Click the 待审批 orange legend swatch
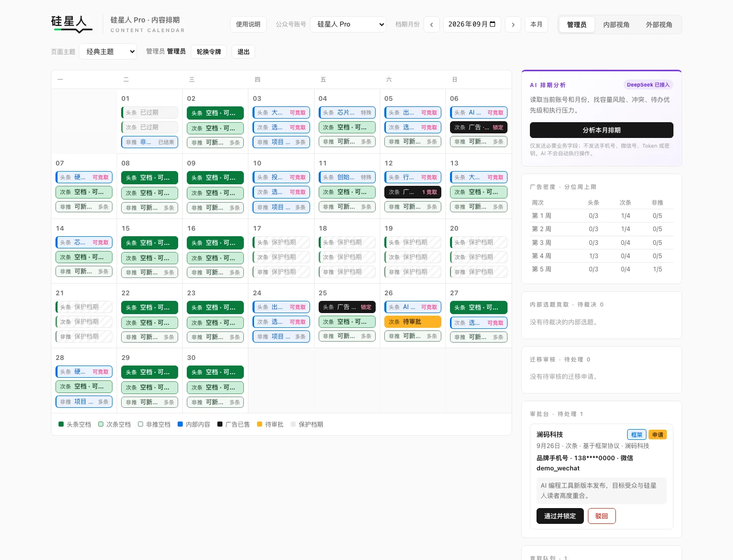This screenshot has width=733, height=560. [260, 424]
